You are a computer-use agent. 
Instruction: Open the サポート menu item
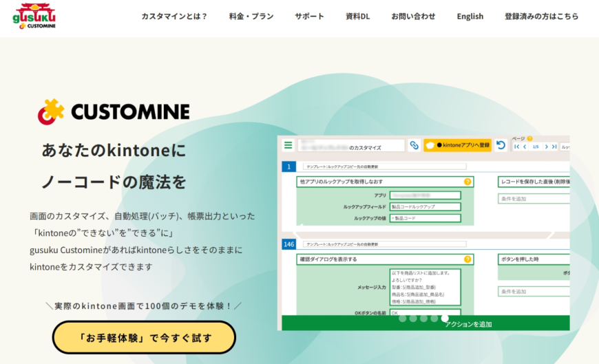click(x=309, y=17)
